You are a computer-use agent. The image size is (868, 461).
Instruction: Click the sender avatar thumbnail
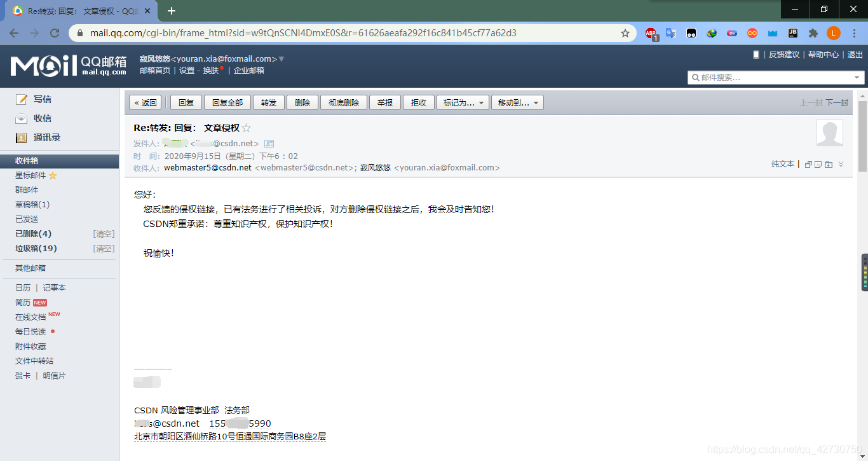pos(829,133)
